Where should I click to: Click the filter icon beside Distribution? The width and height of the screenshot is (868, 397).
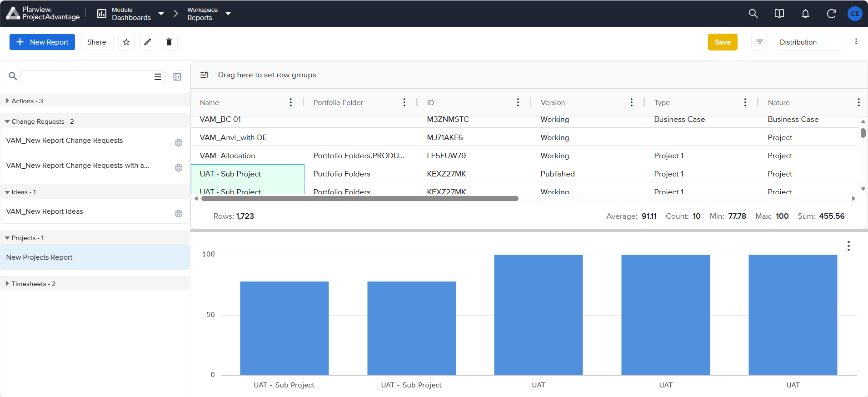[x=759, y=42]
